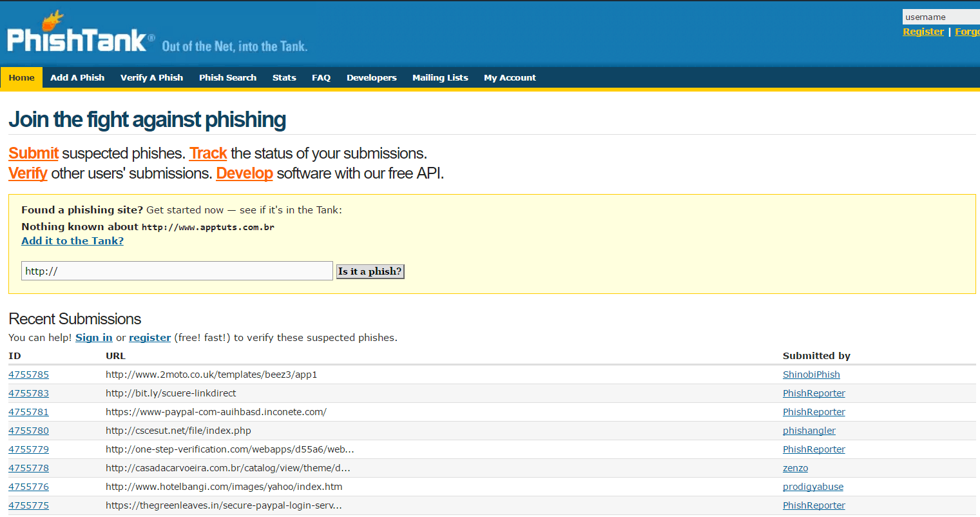Focus the username login field
The height and width of the screenshot is (517, 980).
pyautogui.click(x=941, y=17)
